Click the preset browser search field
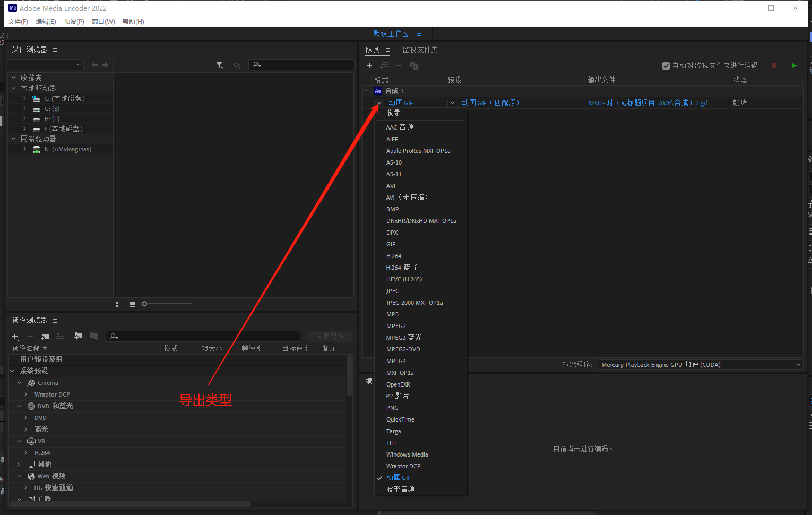 203,336
